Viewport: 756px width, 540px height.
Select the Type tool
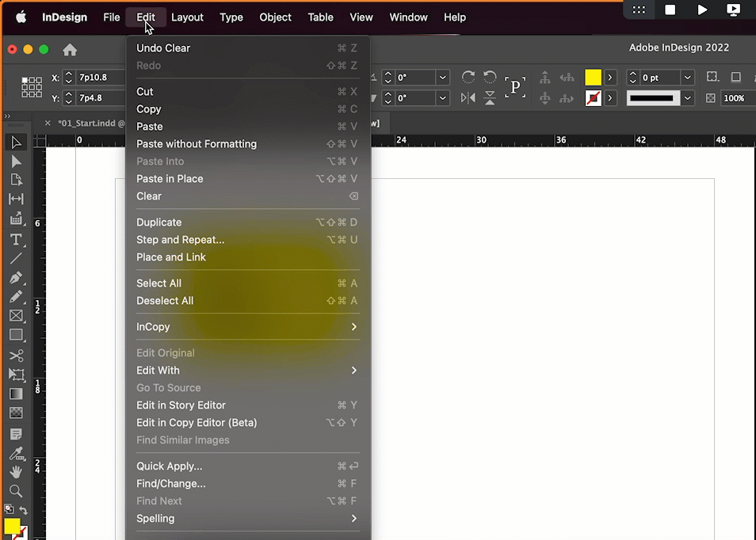pyautogui.click(x=15, y=239)
